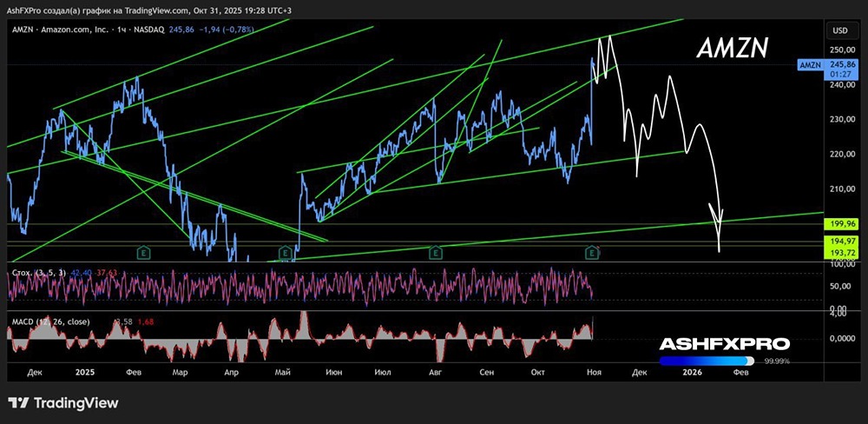Click the earnings 'E' marker near Май

[284, 253]
